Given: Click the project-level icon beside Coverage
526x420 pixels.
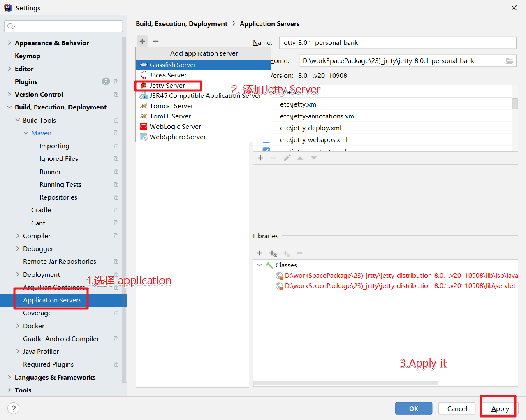Looking at the screenshot, I should (x=116, y=313).
